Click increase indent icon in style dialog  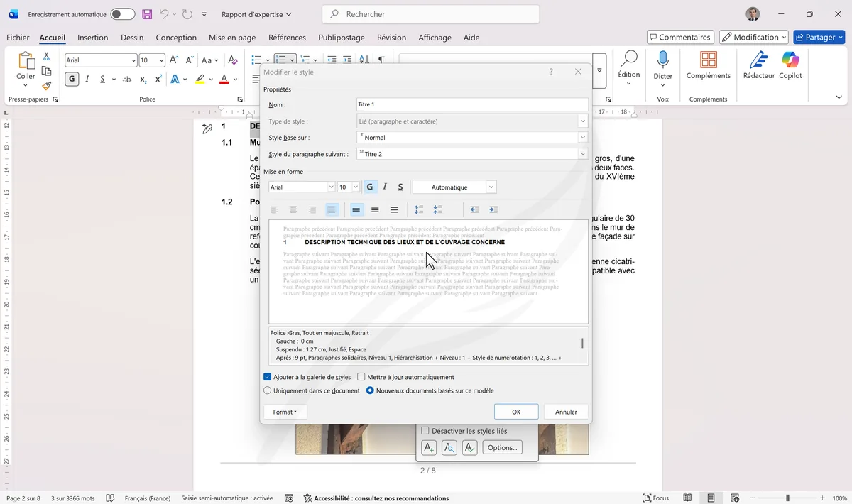pyautogui.click(x=493, y=209)
